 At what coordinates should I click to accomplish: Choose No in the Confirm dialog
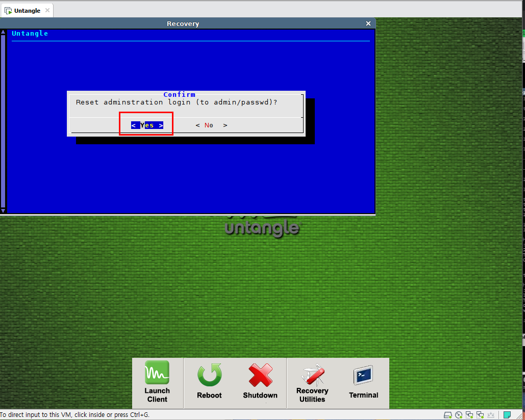(x=211, y=125)
